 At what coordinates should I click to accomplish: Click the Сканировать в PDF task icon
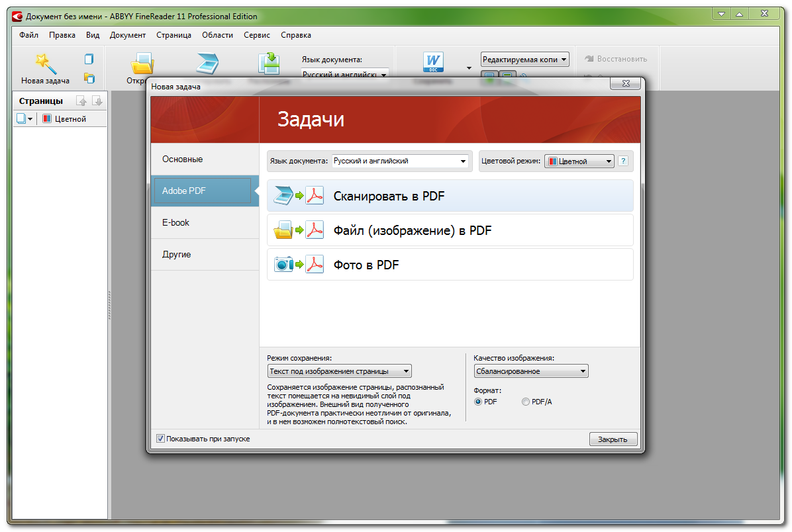coord(299,196)
